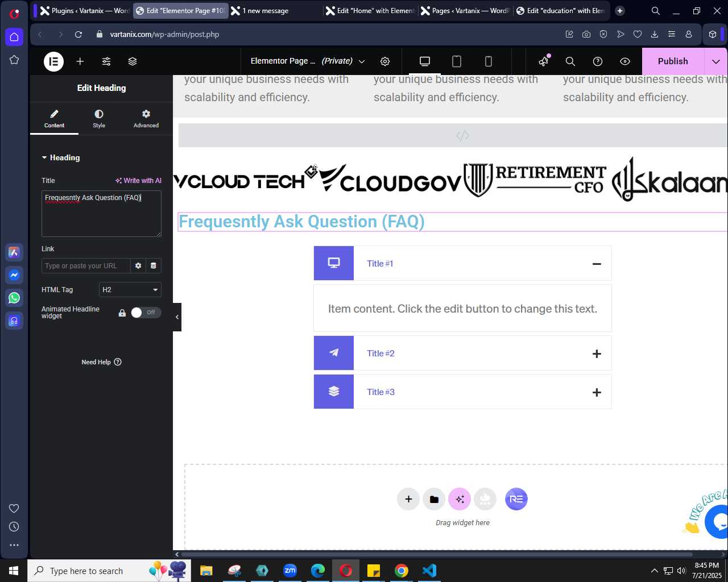Switch to Tablet responsive view
Image resolution: width=728 pixels, height=582 pixels.
coord(457,61)
